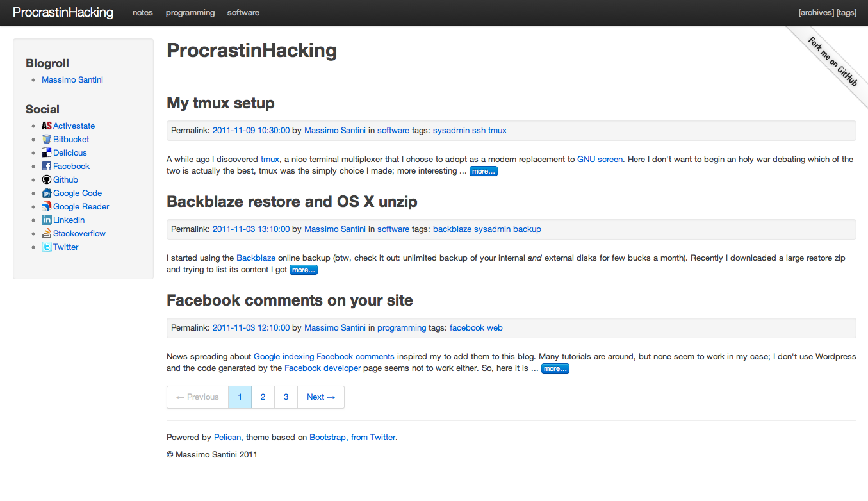
Task: Select the Facebook icon in the sidebar
Action: (46, 166)
